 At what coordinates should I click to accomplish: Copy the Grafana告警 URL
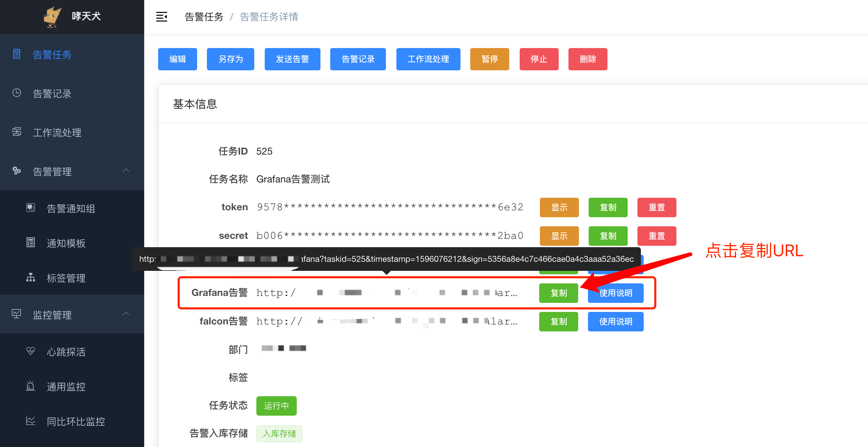(559, 293)
